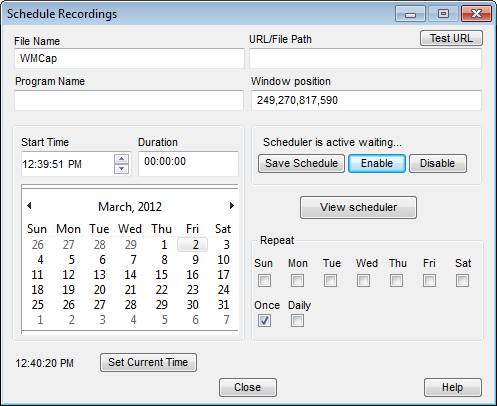Go to previous month in calendar
497x406 pixels.
click(29, 206)
